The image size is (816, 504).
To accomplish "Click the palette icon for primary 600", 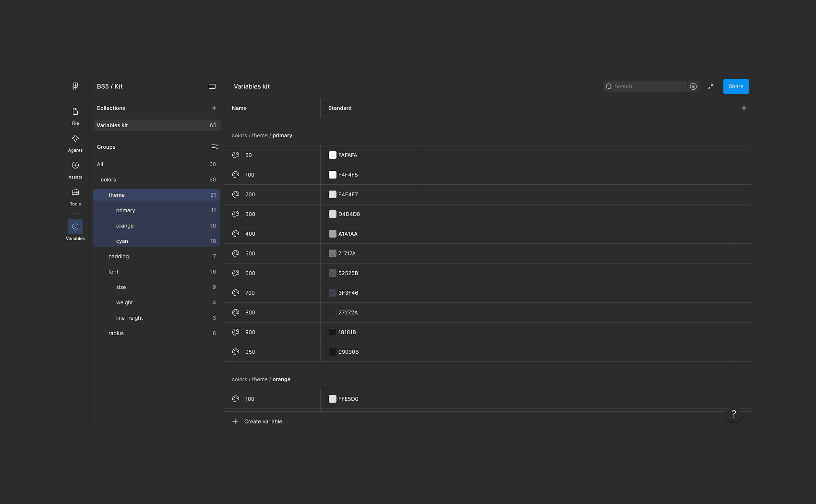I will tap(236, 273).
